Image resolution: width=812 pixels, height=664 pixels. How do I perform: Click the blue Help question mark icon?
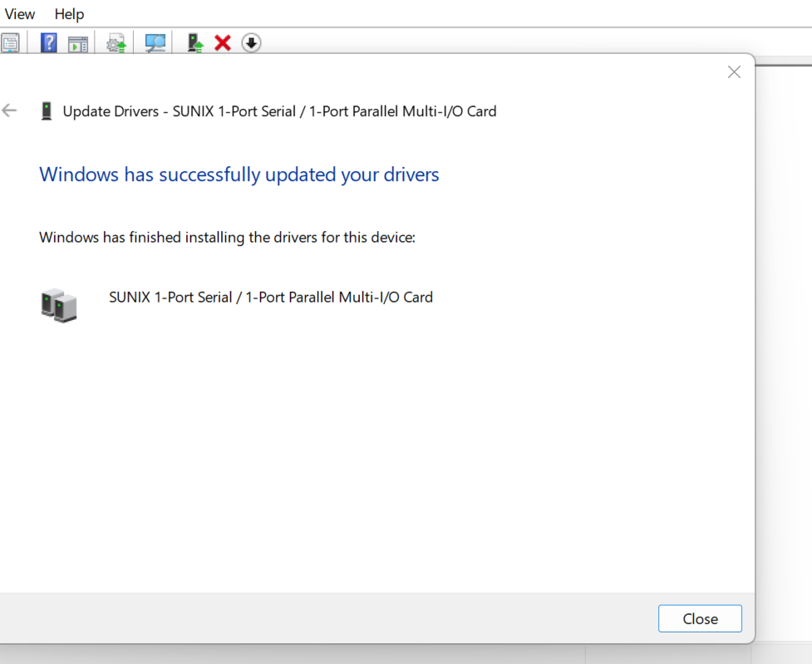[x=49, y=42]
